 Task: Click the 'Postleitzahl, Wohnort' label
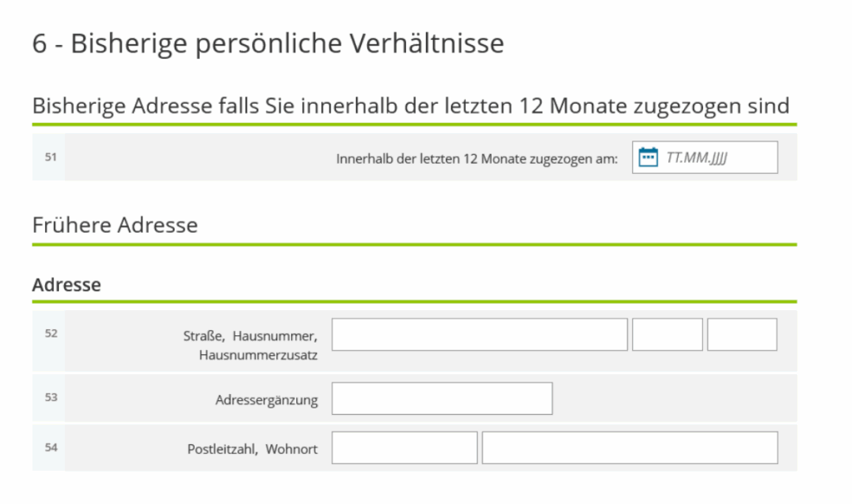(x=252, y=449)
